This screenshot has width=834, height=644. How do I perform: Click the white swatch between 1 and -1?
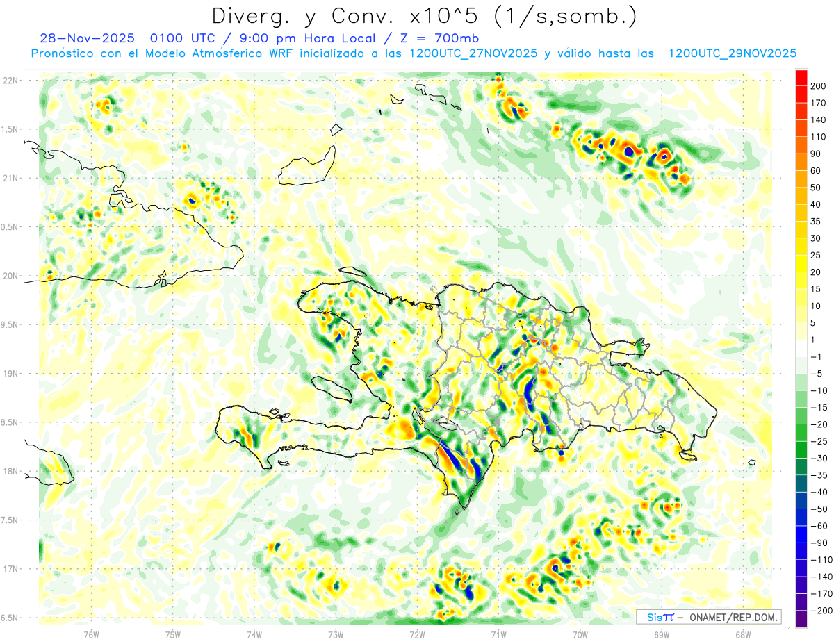click(x=801, y=348)
